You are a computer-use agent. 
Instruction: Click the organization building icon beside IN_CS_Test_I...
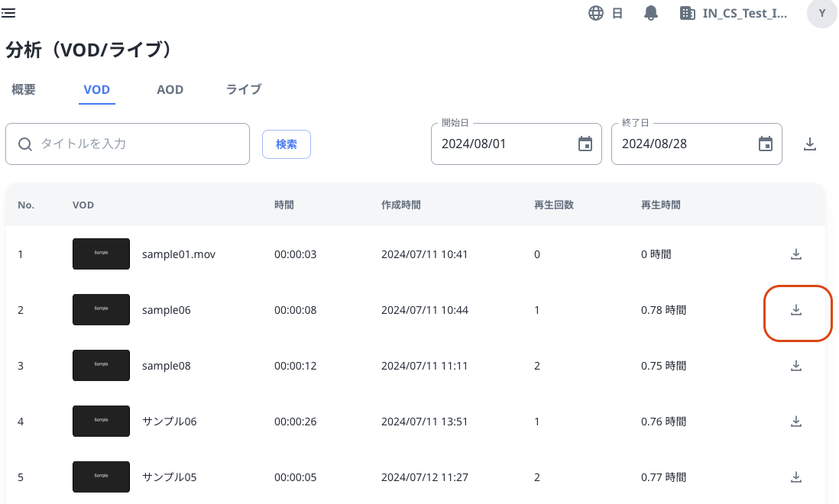(x=686, y=13)
